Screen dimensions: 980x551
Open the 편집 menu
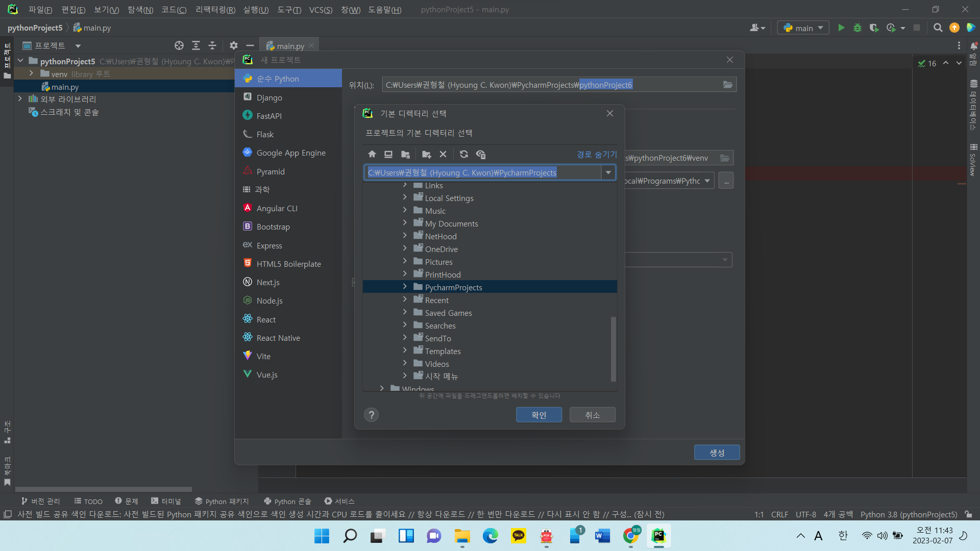click(x=73, y=10)
